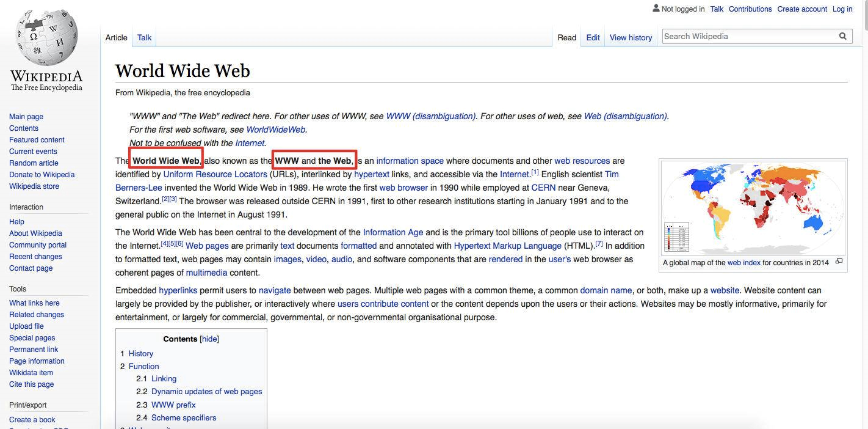Click What links here tool

coord(34,303)
